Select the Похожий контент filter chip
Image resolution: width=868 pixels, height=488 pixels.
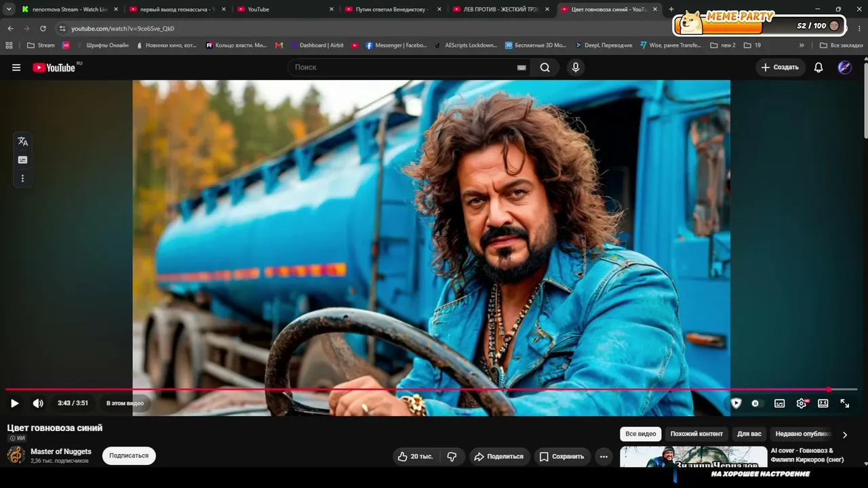tap(696, 434)
